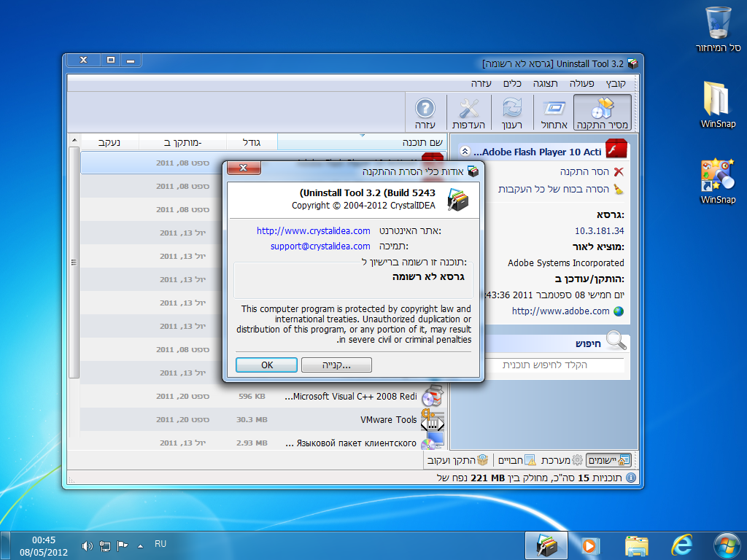This screenshot has width=747, height=560.
Task: Click the Refresh toolbar icon (רענון)
Action: click(512, 113)
